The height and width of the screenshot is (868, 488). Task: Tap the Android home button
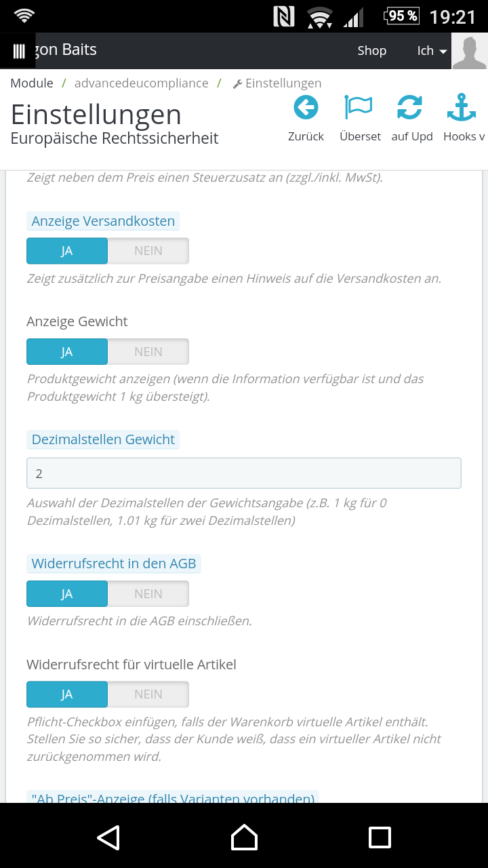[244, 837]
